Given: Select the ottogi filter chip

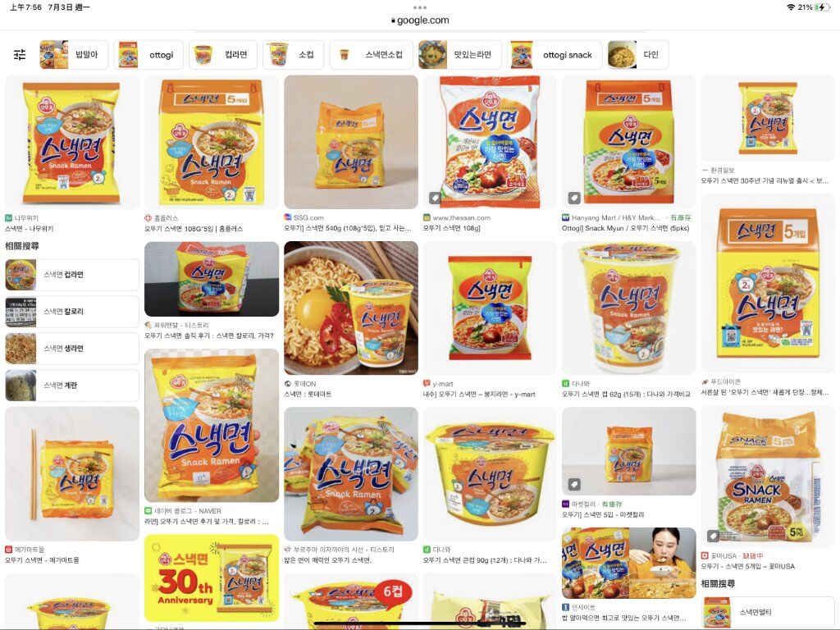Looking at the screenshot, I should tap(148, 55).
